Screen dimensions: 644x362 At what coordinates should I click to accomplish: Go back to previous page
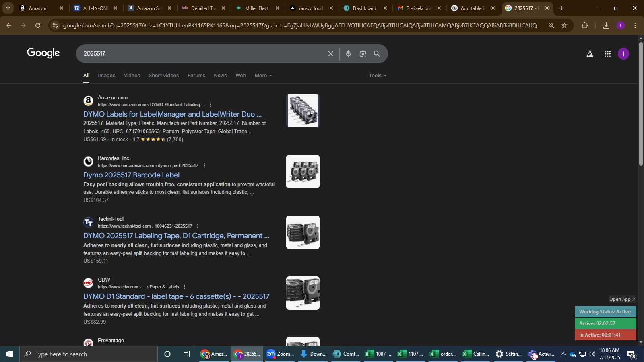click(x=9, y=25)
